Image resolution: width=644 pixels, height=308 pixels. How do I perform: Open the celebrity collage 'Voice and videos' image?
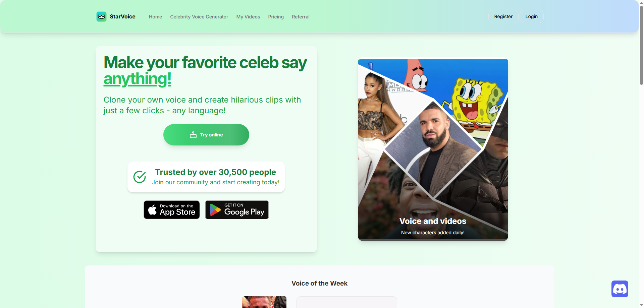click(433, 150)
